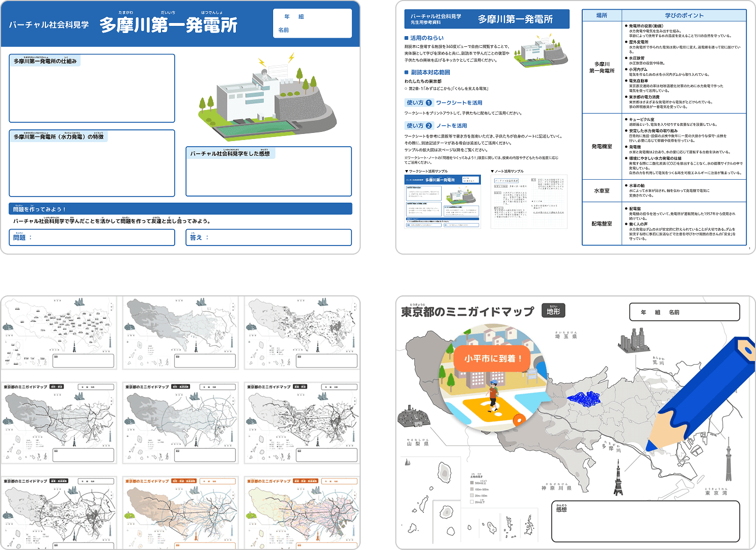Click the 500m以上 legend color square
Screen dimensions: 756x550
472,483
